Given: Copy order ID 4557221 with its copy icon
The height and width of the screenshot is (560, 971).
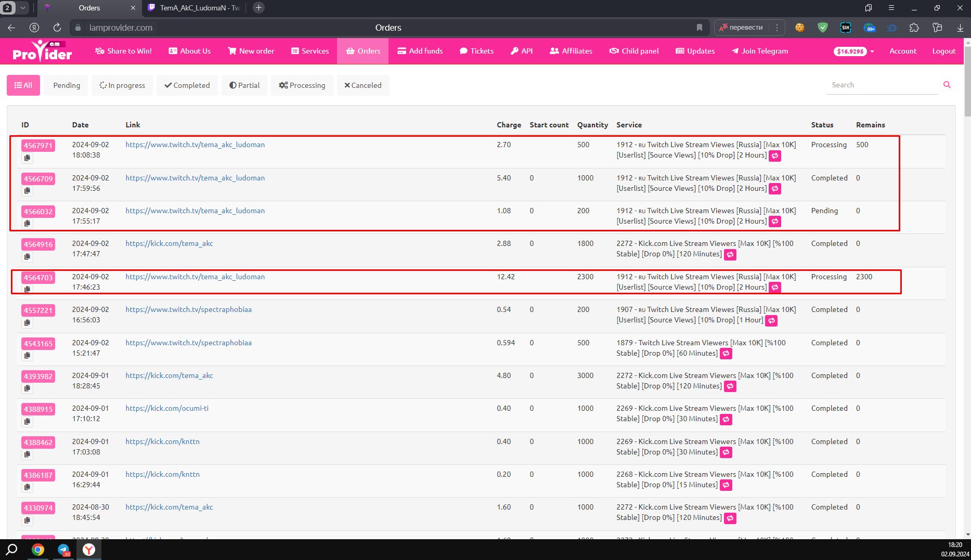Looking at the screenshot, I should (27, 322).
